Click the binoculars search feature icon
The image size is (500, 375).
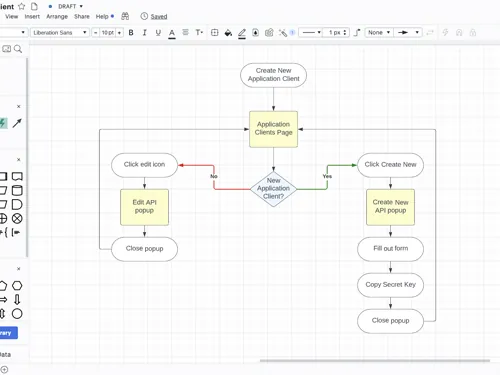point(125,16)
